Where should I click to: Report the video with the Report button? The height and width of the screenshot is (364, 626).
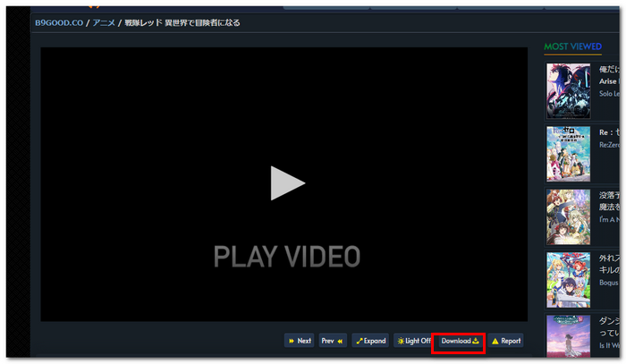click(506, 341)
